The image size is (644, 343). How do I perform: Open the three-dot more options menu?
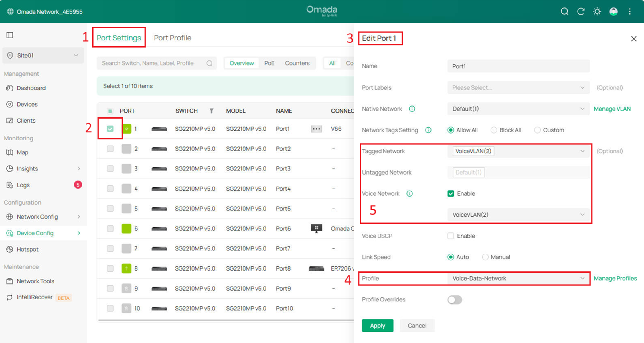tap(630, 11)
